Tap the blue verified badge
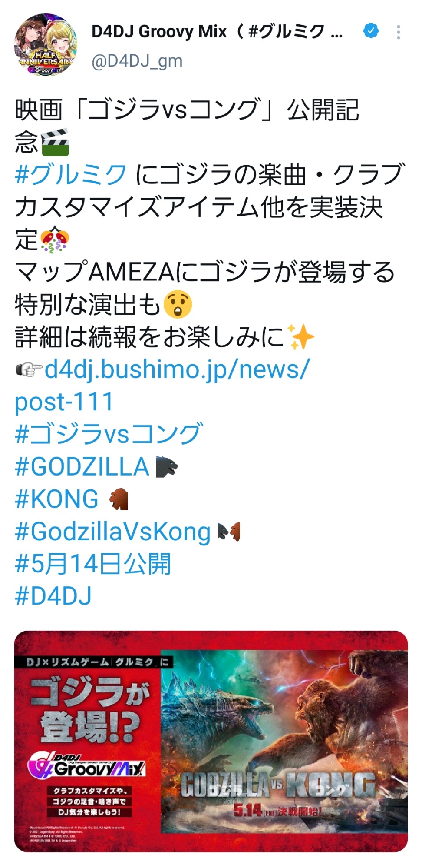422x868 pixels. tap(370, 31)
